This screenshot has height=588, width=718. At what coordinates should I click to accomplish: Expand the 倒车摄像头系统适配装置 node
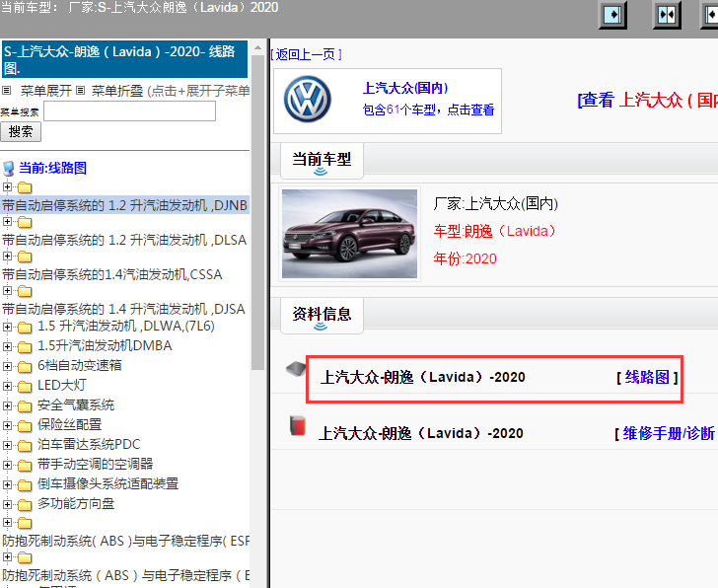click(x=7, y=484)
